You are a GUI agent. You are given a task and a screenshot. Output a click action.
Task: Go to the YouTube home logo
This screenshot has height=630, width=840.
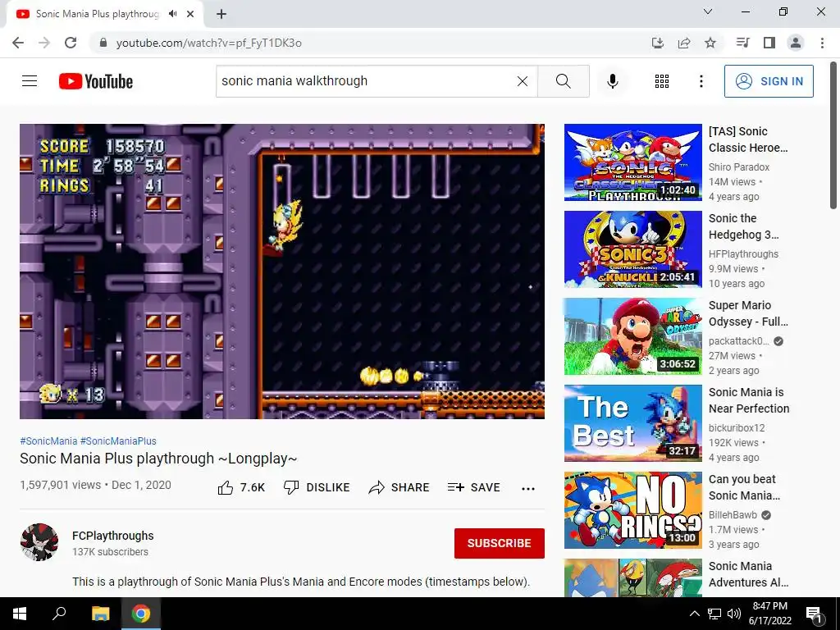tap(96, 81)
